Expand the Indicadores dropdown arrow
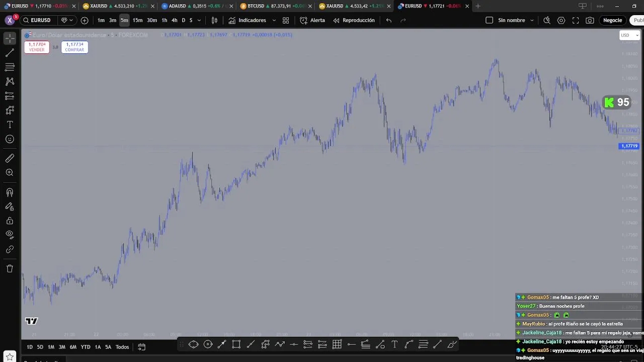The width and height of the screenshot is (644, 362). [274, 20]
